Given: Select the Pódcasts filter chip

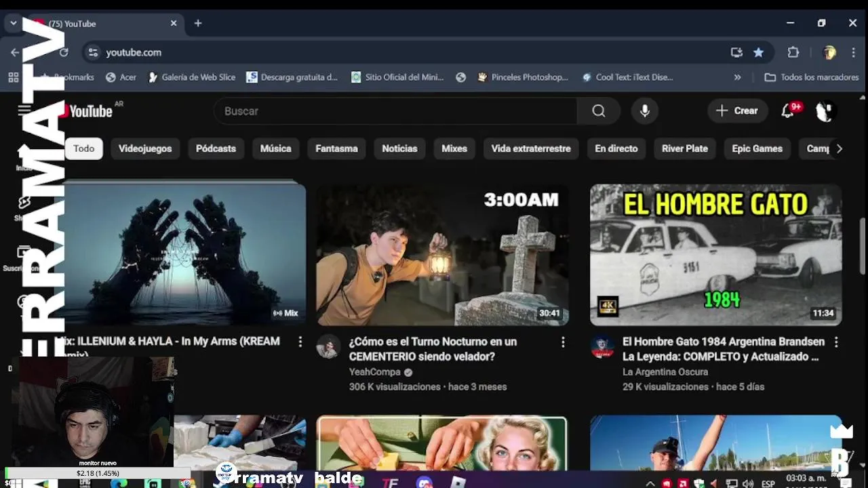Looking at the screenshot, I should tap(216, 148).
